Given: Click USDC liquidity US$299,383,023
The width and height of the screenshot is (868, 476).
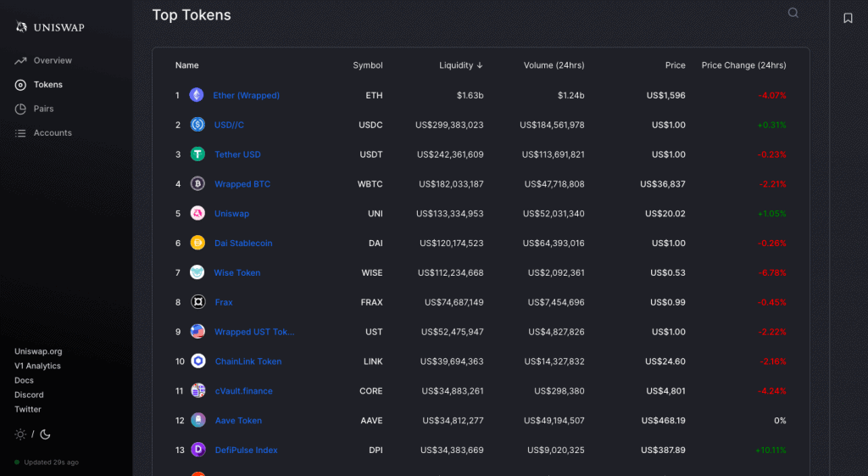Looking at the screenshot, I should [449, 125].
